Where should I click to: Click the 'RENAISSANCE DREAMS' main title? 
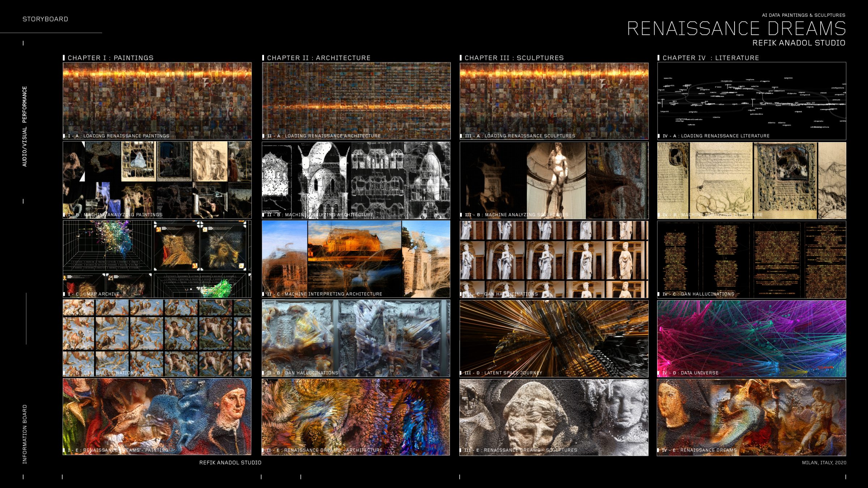tap(736, 29)
